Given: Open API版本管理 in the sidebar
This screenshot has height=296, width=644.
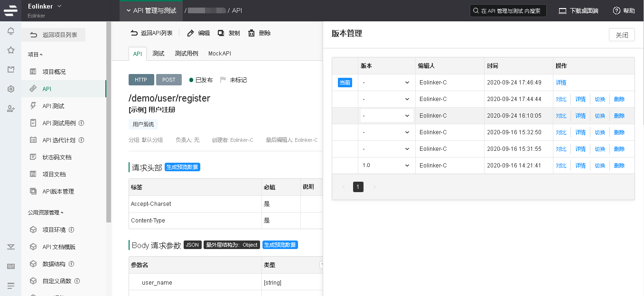Looking at the screenshot, I should tap(58, 192).
